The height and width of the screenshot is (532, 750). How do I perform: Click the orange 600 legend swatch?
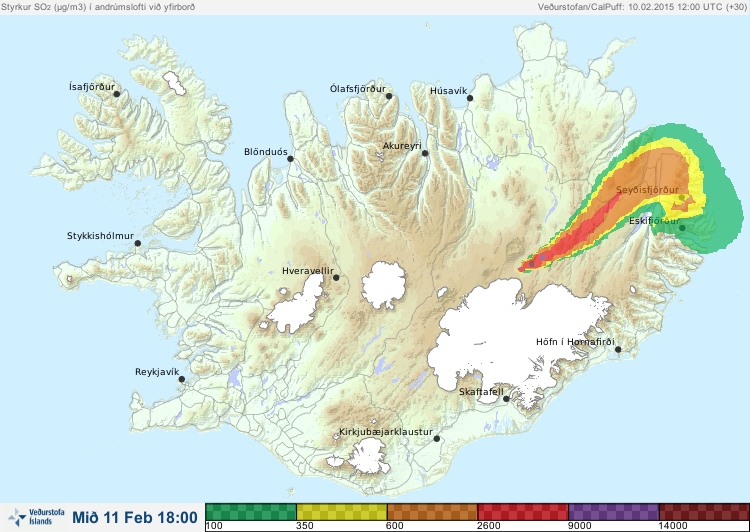432,512
